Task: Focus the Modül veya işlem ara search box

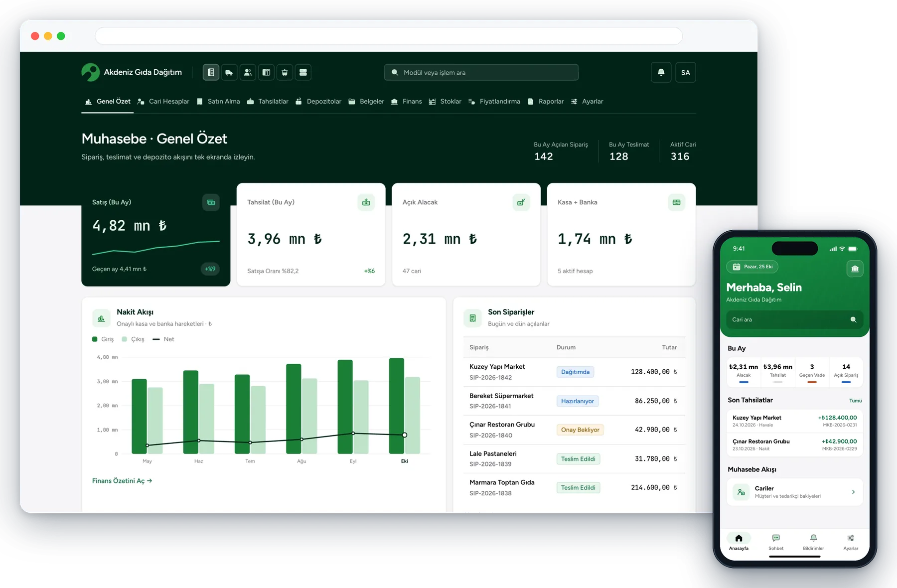Action: click(x=481, y=72)
